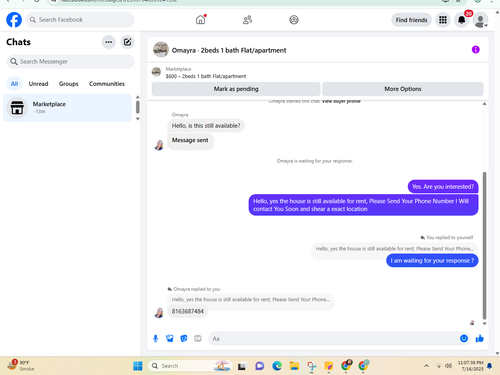Attach a photo file icon
500x375 pixels.
pyautogui.click(x=170, y=339)
